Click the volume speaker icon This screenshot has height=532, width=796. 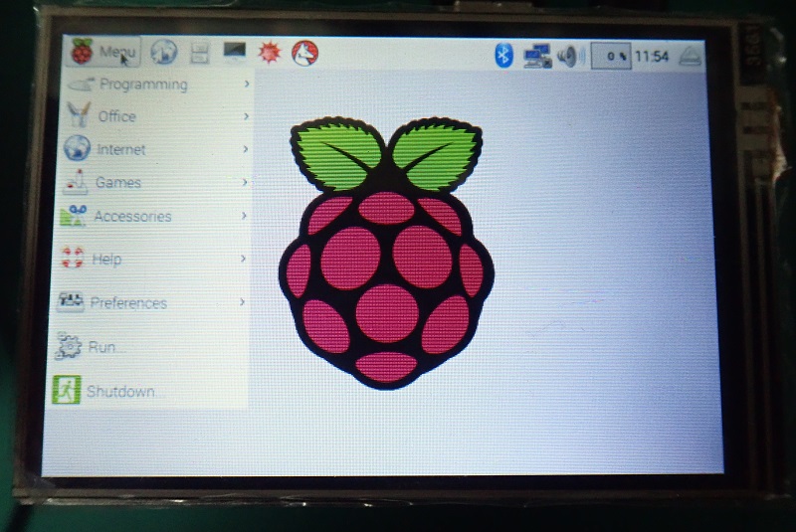(x=570, y=56)
